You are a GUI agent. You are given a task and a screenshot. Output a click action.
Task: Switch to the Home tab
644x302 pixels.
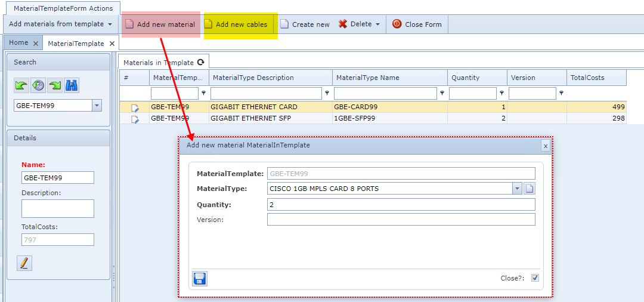[x=18, y=43]
